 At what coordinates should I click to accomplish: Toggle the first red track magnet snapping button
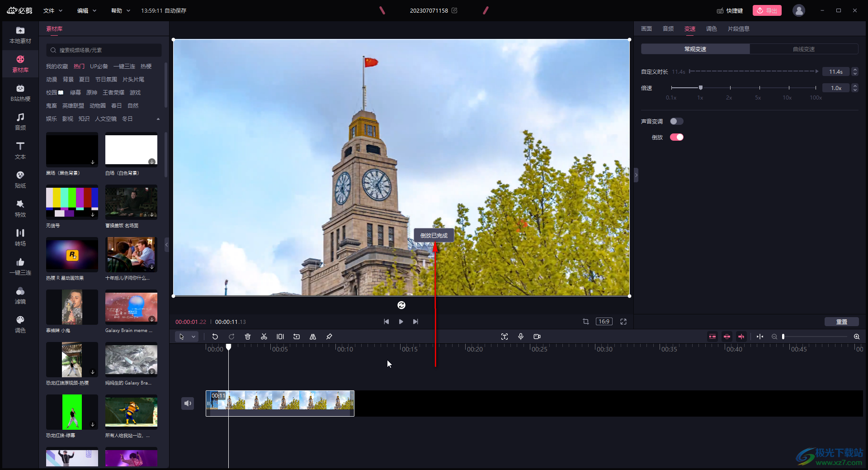point(712,337)
